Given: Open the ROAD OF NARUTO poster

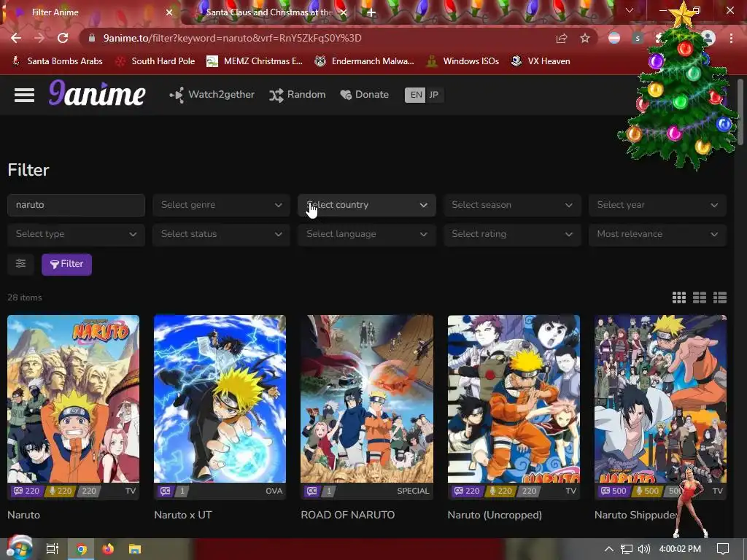Looking at the screenshot, I should click(x=367, y=399).
